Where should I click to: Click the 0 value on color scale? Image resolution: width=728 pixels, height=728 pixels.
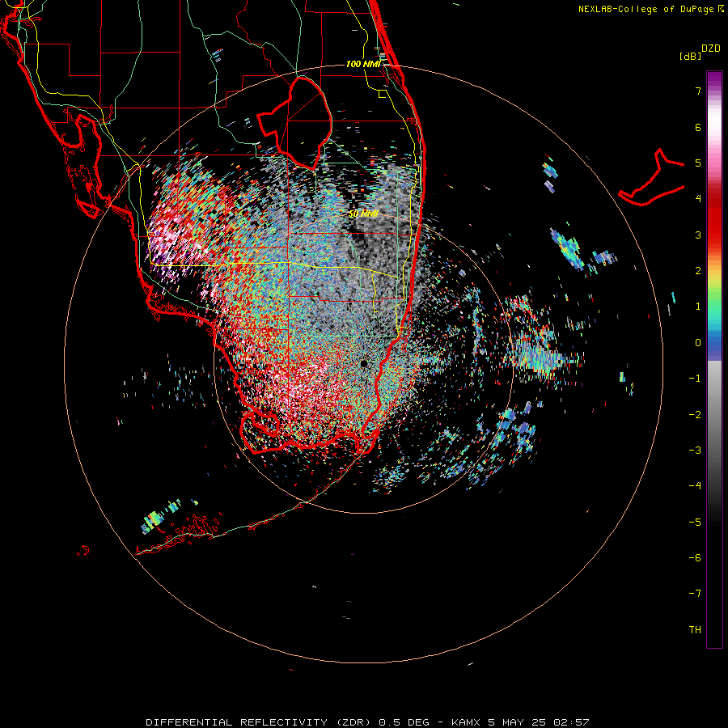[698, 343]
